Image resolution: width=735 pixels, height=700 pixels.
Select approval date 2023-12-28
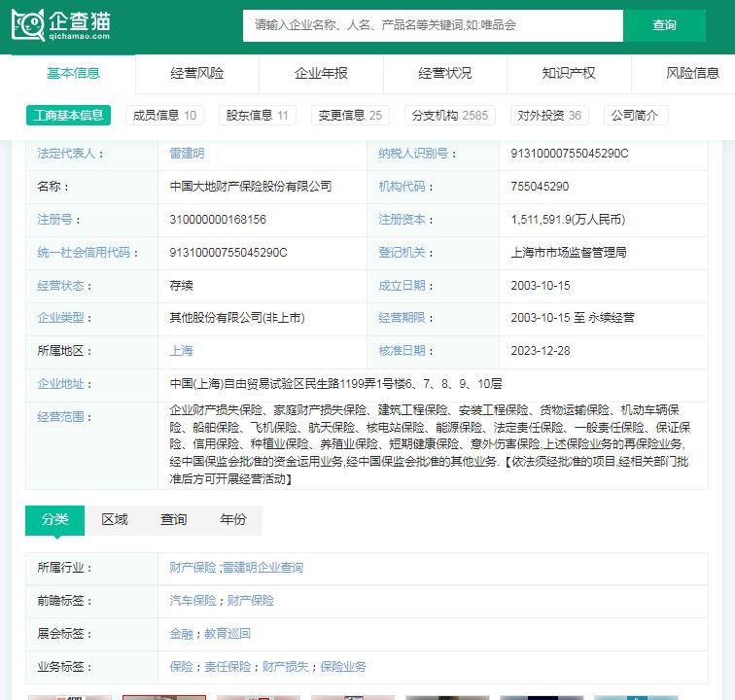[x=541, y=351]
